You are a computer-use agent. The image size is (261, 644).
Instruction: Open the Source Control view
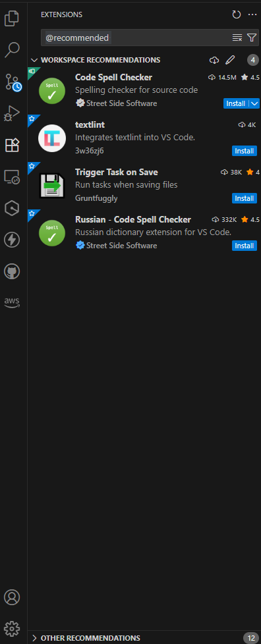[x=12, y=82]
